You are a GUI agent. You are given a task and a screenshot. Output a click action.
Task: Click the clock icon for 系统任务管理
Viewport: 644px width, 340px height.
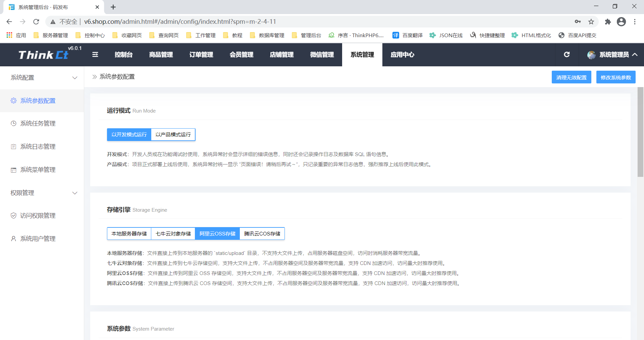point(13,123)
